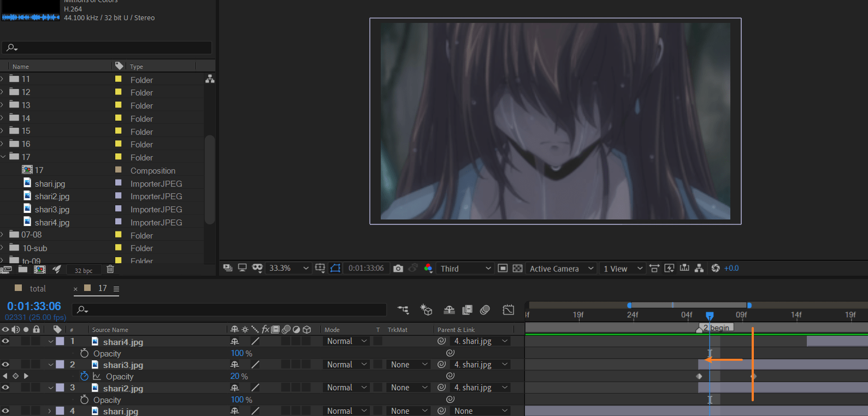This screenshot has height=416, width=868.
Task: Open Active Camera view dropdown
Action: [x=561, y=268]
